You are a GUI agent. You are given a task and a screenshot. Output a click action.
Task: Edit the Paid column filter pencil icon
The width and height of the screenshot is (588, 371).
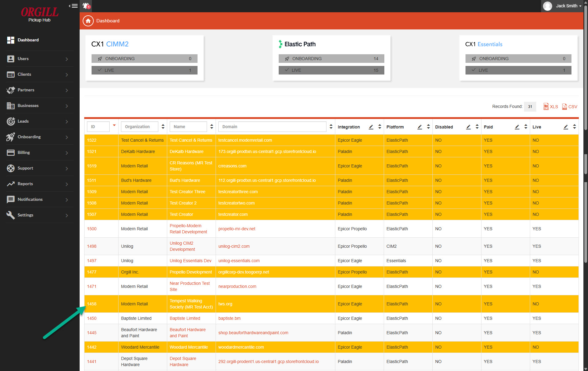click(517, 127)
